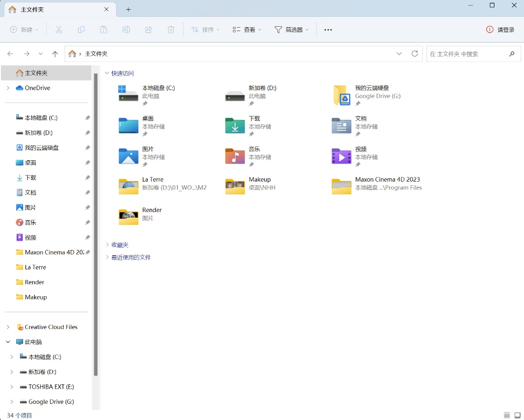524x420 pixels.
Task: Go back with the left arrow
Action: 10,54
